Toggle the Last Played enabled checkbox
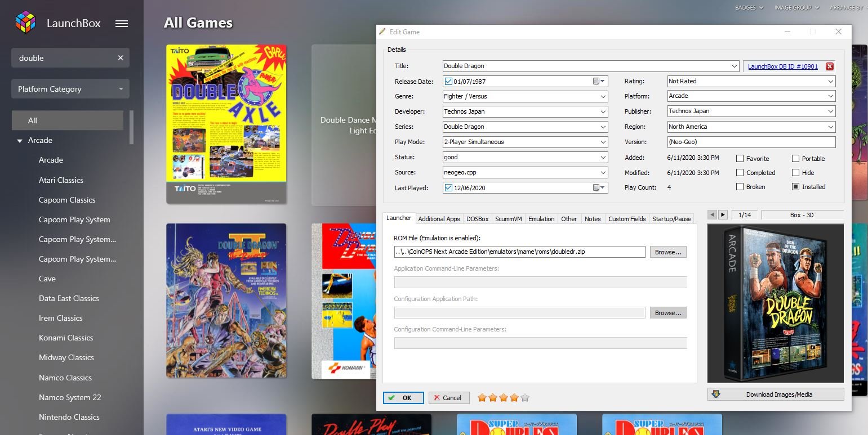The width and height of the screenshot is (868, 435). pyautogui.click(x=448, y=188)
